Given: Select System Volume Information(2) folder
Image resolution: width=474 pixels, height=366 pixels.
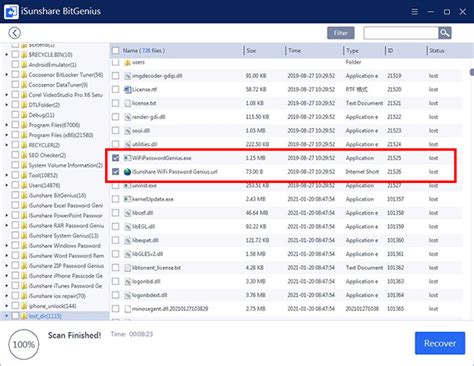Looking at the screenshot, I should (x=66, y=165).
